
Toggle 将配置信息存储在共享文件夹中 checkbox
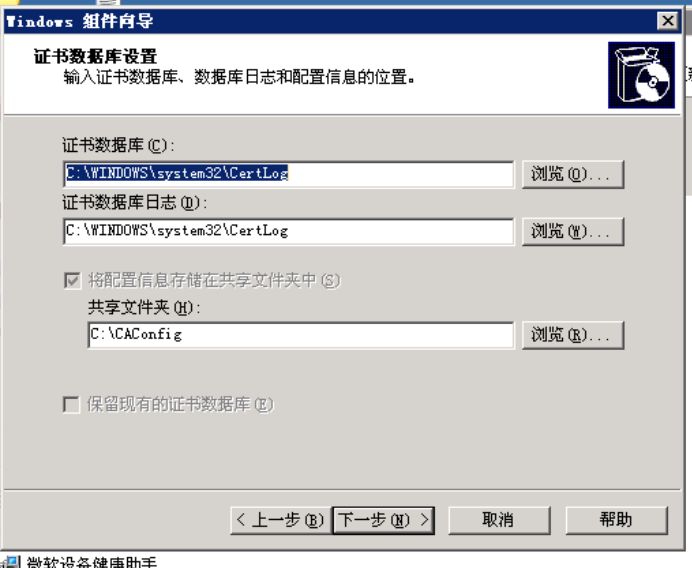tap(72, 281)
